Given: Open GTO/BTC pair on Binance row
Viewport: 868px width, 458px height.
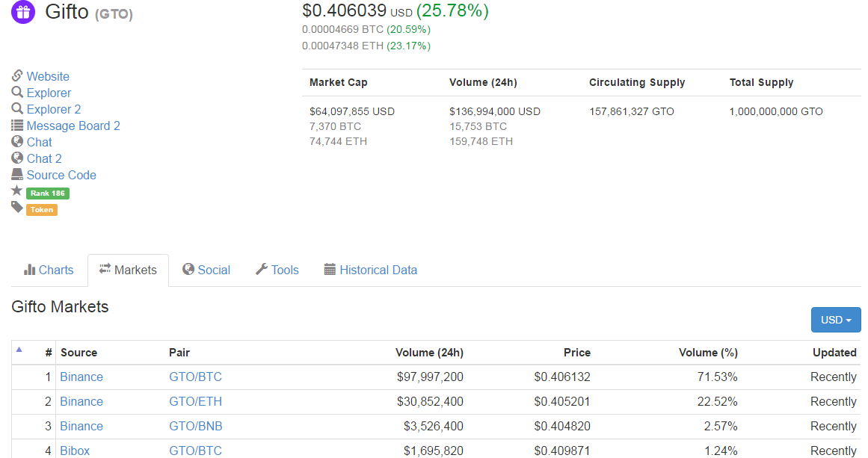Looking at the screenshot, I should (195, 377).
